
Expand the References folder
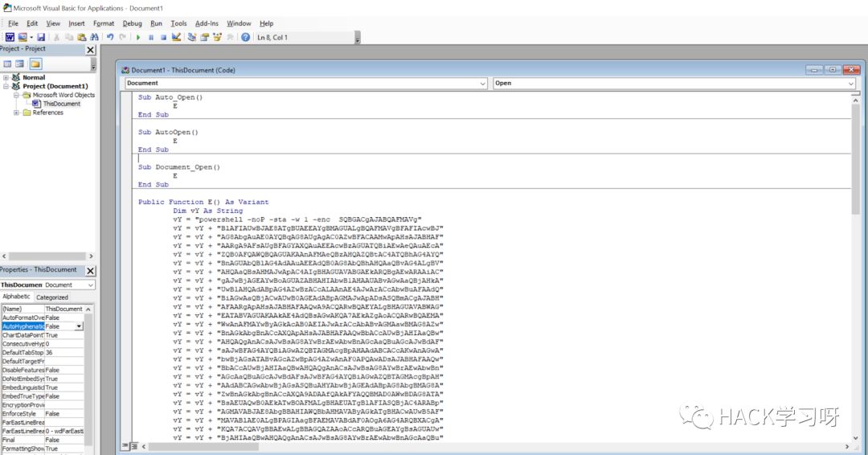click(16, 113)
